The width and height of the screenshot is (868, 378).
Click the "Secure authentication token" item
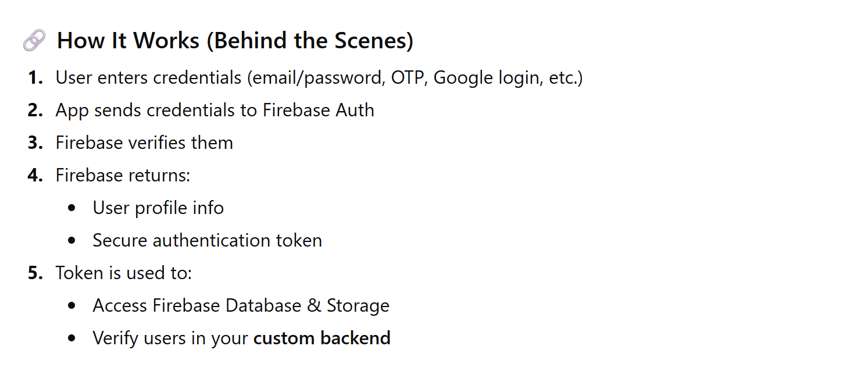pyautogui.click(x=207, y=241)
